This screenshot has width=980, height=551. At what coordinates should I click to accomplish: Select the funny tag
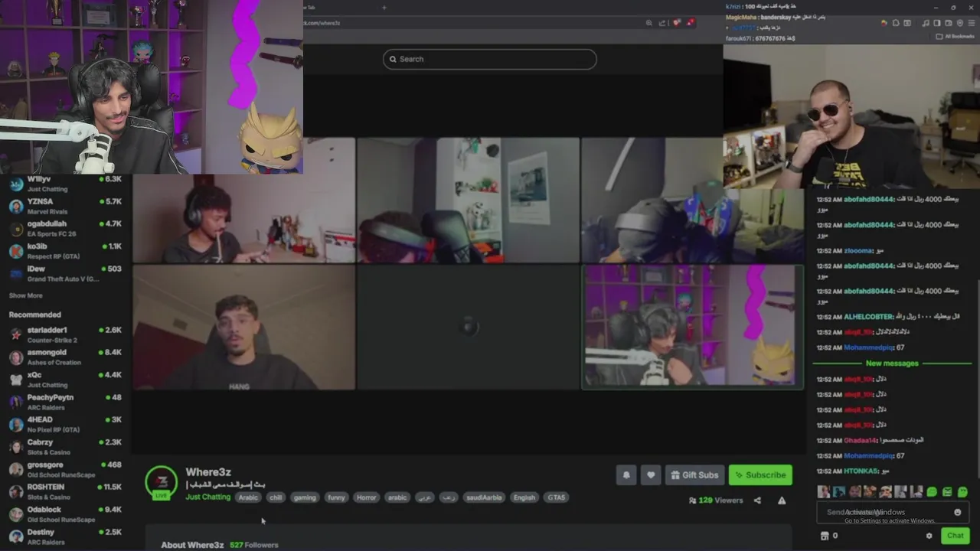tap(336, 497)
